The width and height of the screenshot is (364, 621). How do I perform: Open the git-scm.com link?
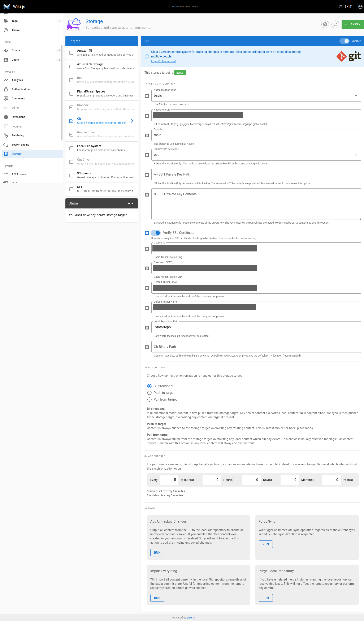coord(163,61)
